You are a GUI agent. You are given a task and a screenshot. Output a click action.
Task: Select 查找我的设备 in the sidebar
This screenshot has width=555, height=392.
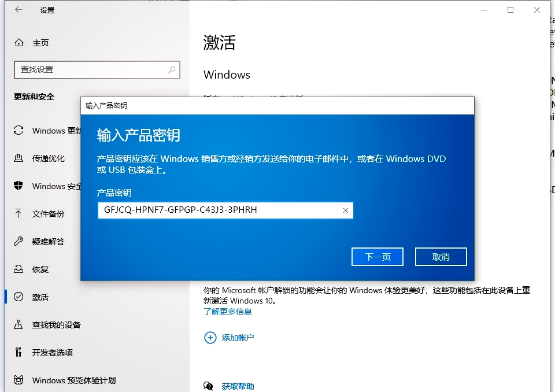57,325
